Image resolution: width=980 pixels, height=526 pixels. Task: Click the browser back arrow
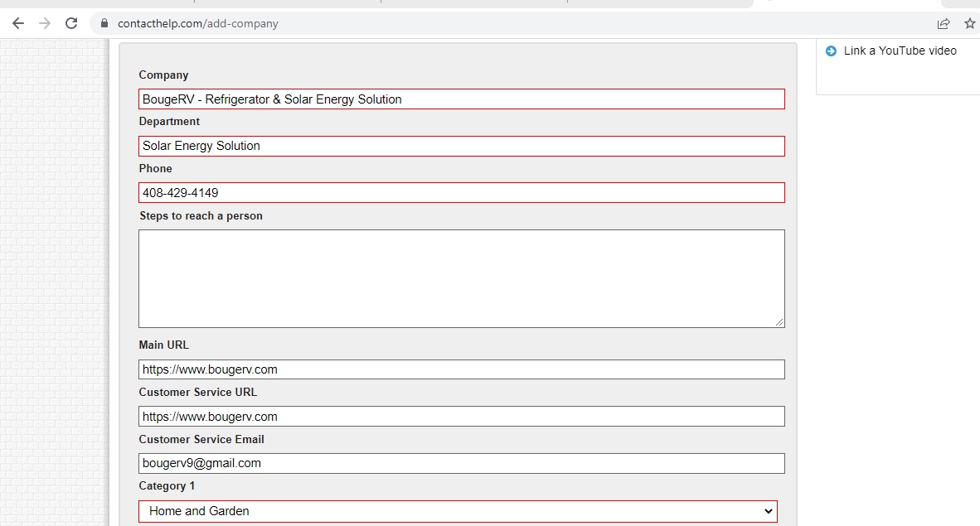(x=18, y=23)
